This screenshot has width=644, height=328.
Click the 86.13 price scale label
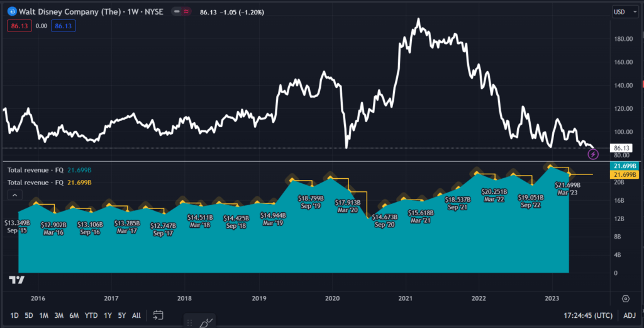621,148
